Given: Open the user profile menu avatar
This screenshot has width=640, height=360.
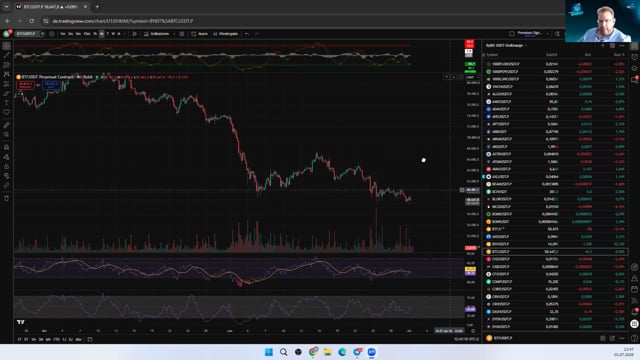Looking at the screenshot, I should click(x=7, y=34).
